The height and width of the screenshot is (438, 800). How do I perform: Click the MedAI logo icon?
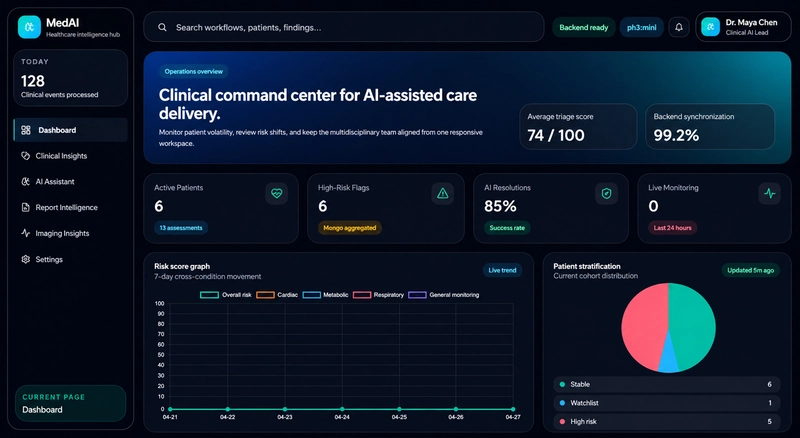click(29, 27)
